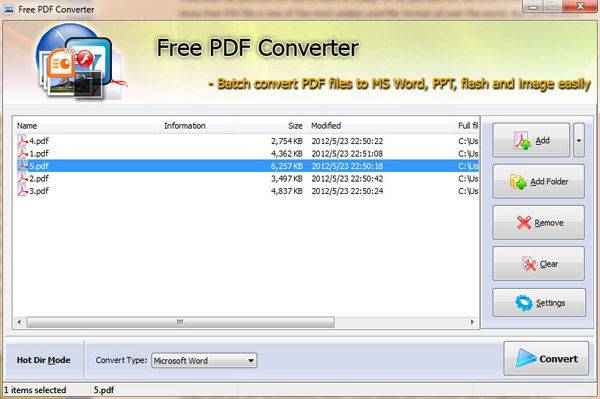Clear the file list with Clear button
This screenshot has height=399, width=600.
coord(538,264)
